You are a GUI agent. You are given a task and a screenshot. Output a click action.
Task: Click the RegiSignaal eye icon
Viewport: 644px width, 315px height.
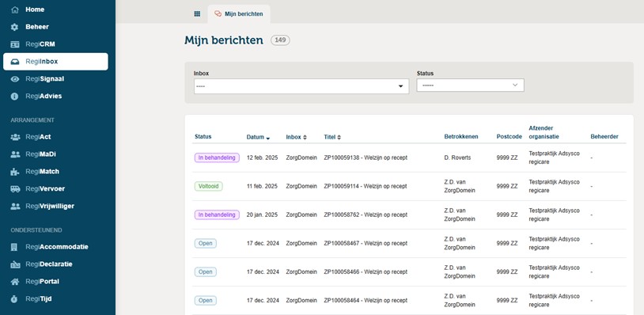(x=15, y=79)
